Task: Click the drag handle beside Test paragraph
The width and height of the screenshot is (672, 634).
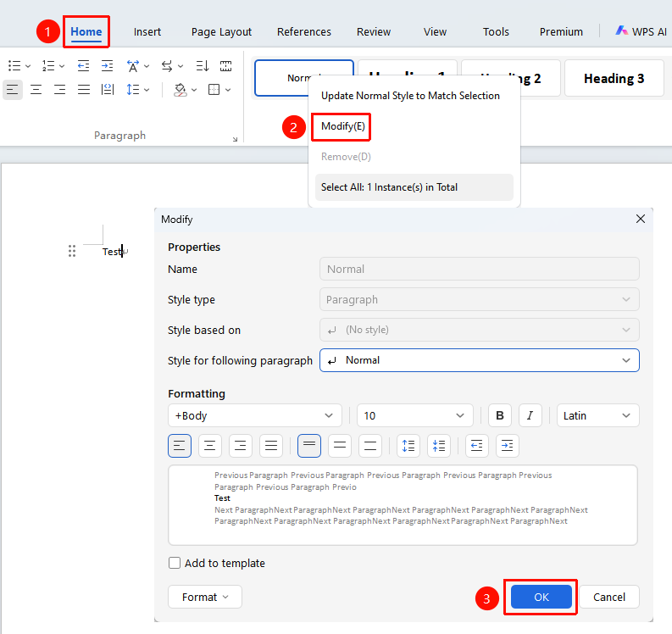Action: pyautogui.click(x=72, y=251)
